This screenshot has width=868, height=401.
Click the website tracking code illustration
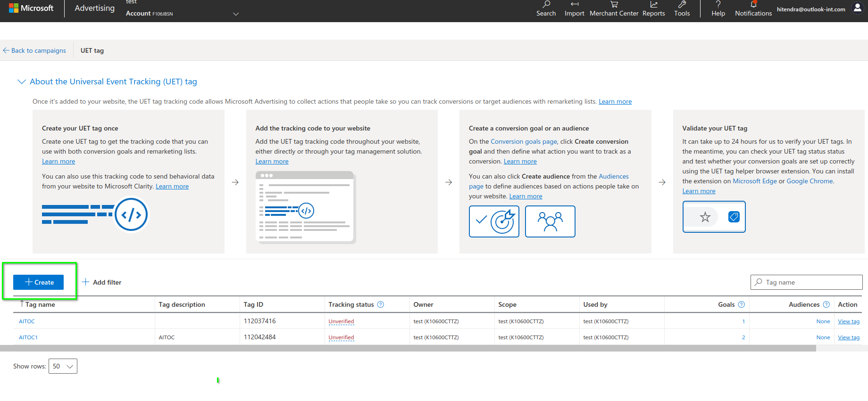pyautogui.click(x=306, y=207)
